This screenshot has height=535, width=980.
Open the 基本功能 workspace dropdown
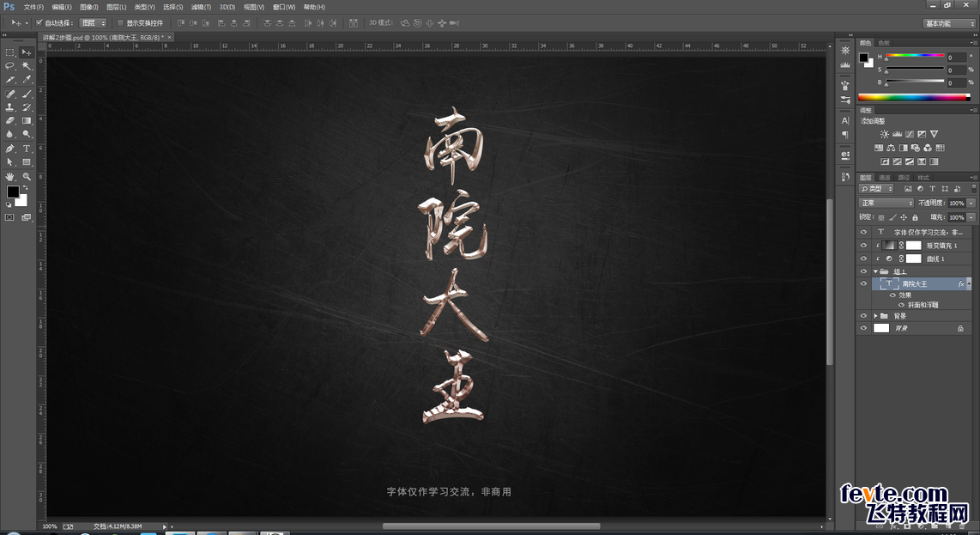pos(949,23)
